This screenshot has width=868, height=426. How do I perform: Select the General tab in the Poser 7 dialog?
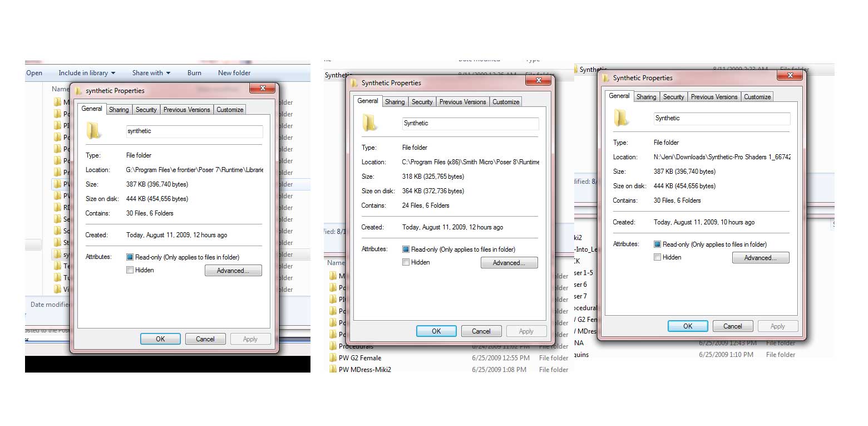92,109
